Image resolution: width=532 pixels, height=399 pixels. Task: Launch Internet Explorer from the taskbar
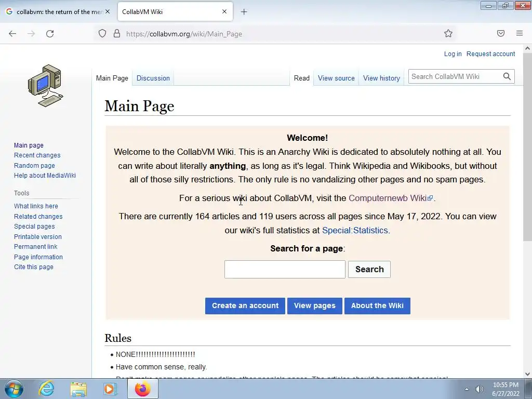(46, 389)
